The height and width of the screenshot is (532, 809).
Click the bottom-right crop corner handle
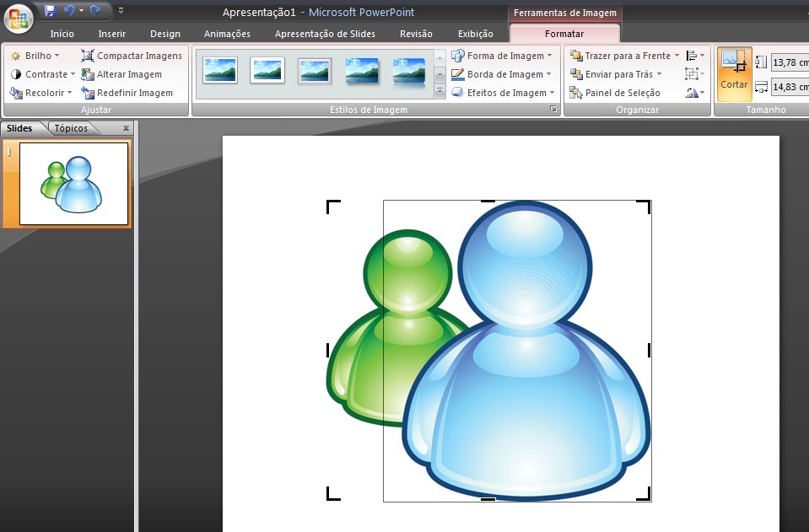tap(644, 494)
